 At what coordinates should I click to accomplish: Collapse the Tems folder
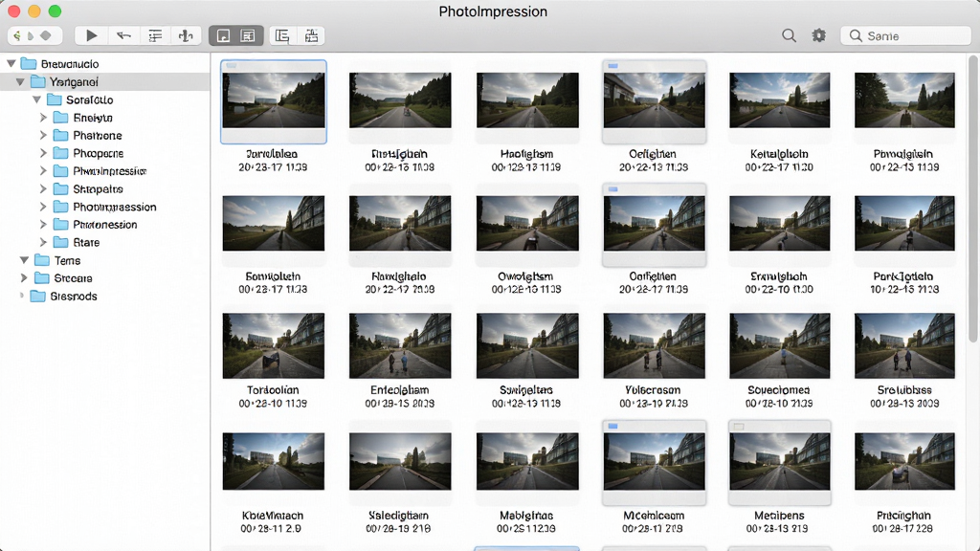pos(24,260)
